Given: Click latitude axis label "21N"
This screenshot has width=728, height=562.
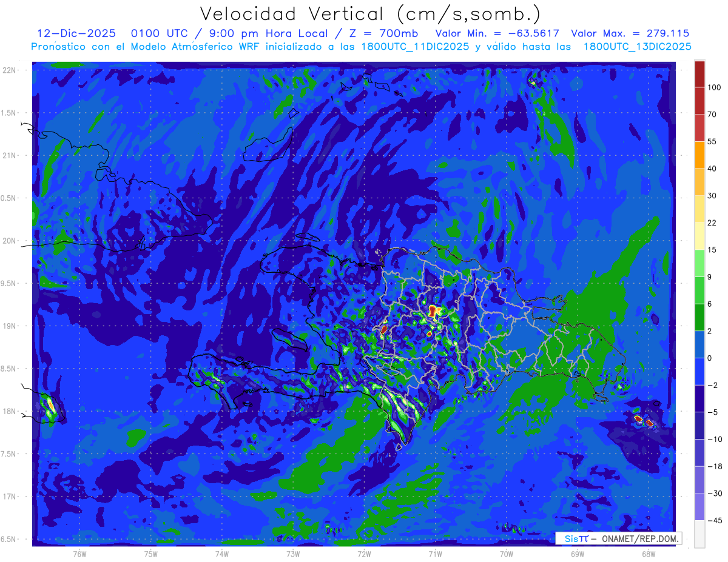Looking at the screenshot, I should point(9,155).
